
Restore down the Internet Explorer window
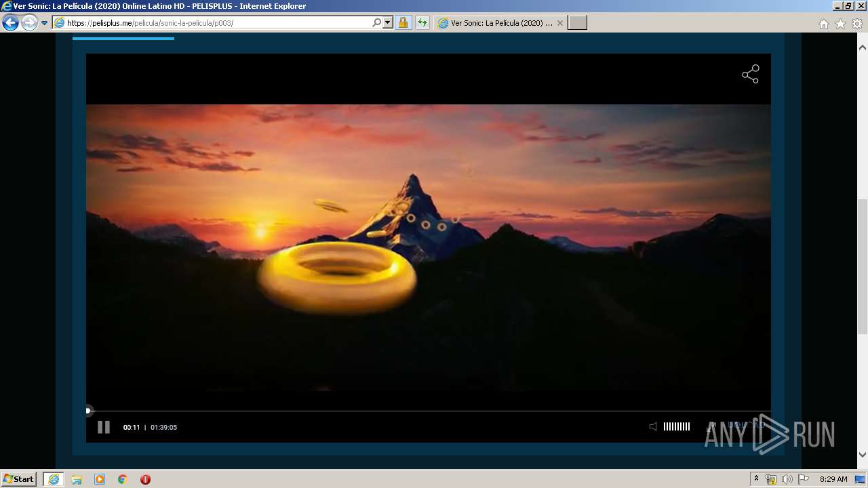point(848,6)
